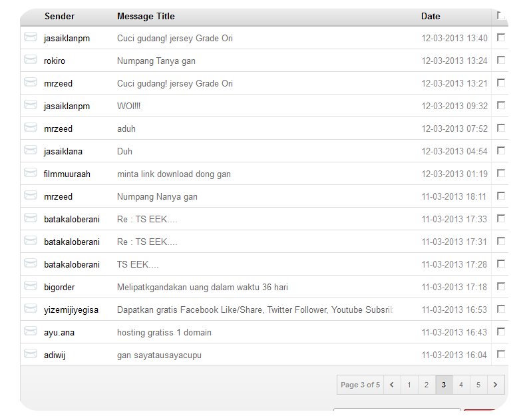The height and width of the screenshot is (420, 527).
Task: Check box for 11-03-2013 18:11 message
Action: click(501, 196)
